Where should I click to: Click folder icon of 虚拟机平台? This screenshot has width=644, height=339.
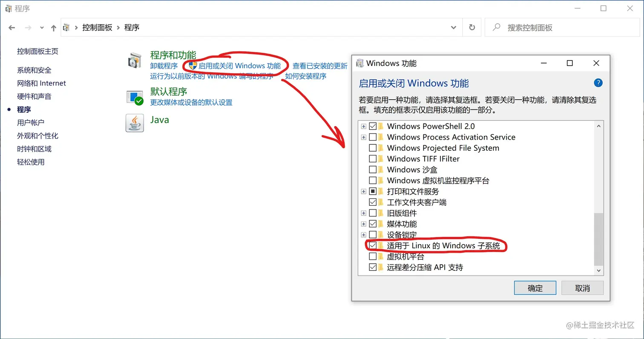[x=381, y=256]
